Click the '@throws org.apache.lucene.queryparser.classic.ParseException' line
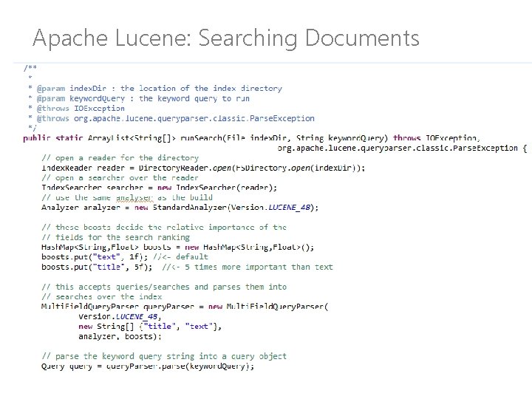Image resolution: width=532 pixels, height=399 pixels. [x=171, y=118]
